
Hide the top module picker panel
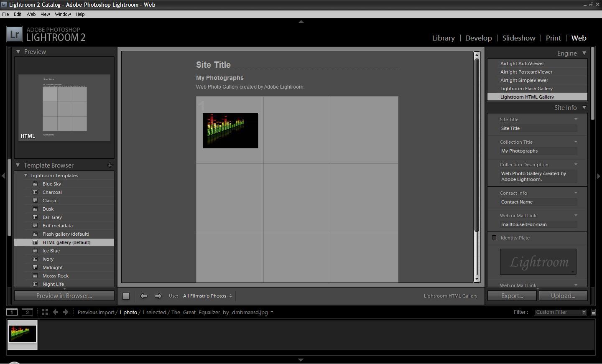click(x=301, y=22)
